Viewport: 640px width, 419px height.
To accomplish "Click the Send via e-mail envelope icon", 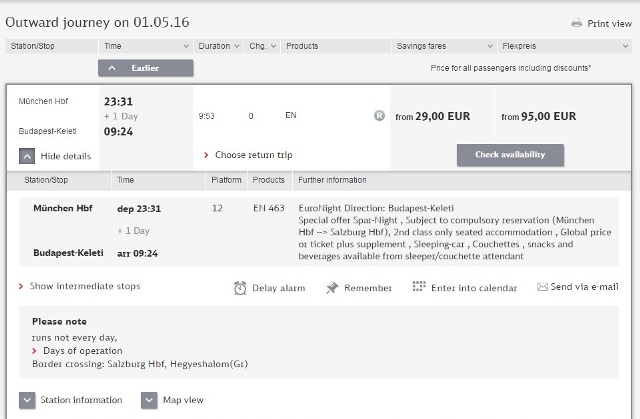I will click(542, 287).
